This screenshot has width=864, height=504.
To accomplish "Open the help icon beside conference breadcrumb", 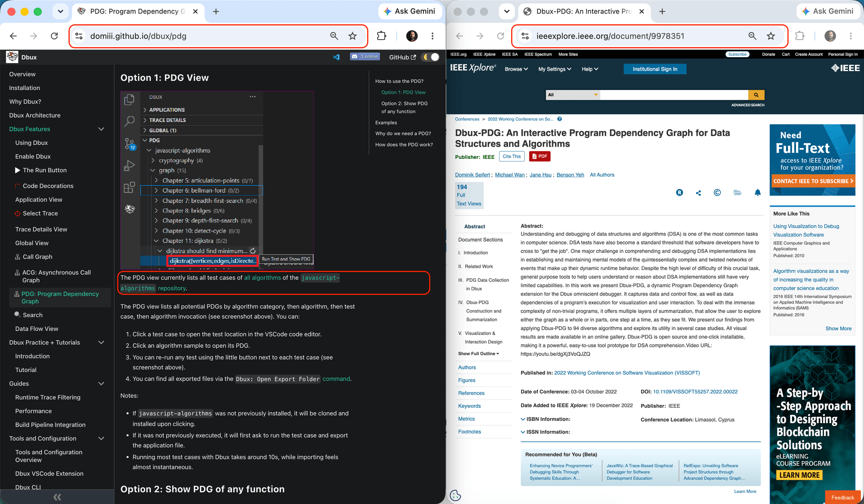I will click(x=559, y=119).
